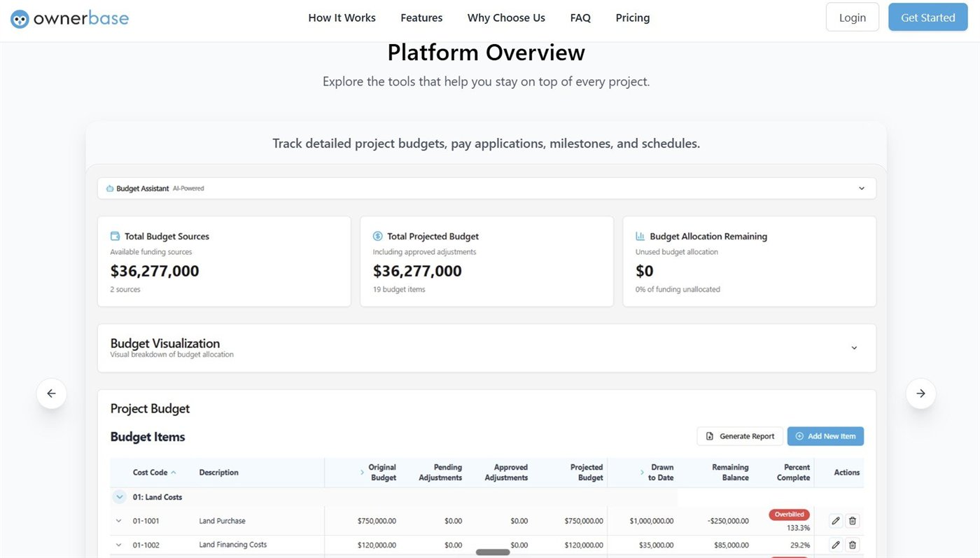The height and width of the screenshot is (558, 980).
Task: Go to the previous slide with the left arrow
Action: coord(52,393)
